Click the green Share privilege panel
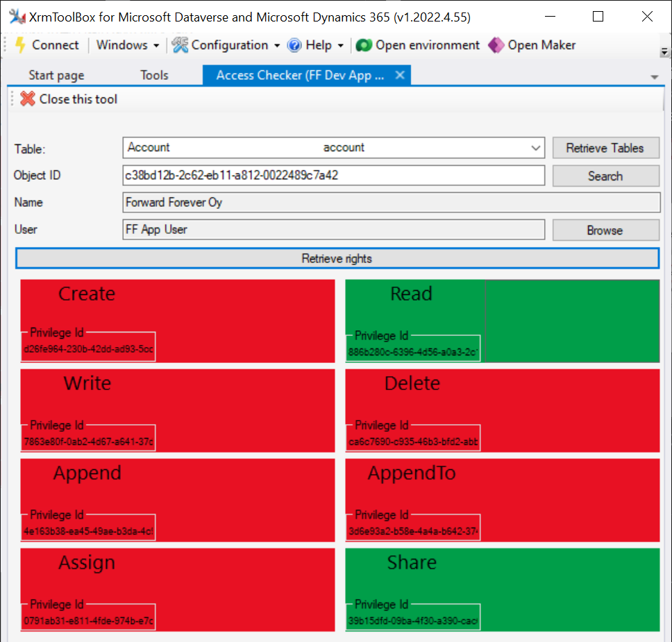 503,590
